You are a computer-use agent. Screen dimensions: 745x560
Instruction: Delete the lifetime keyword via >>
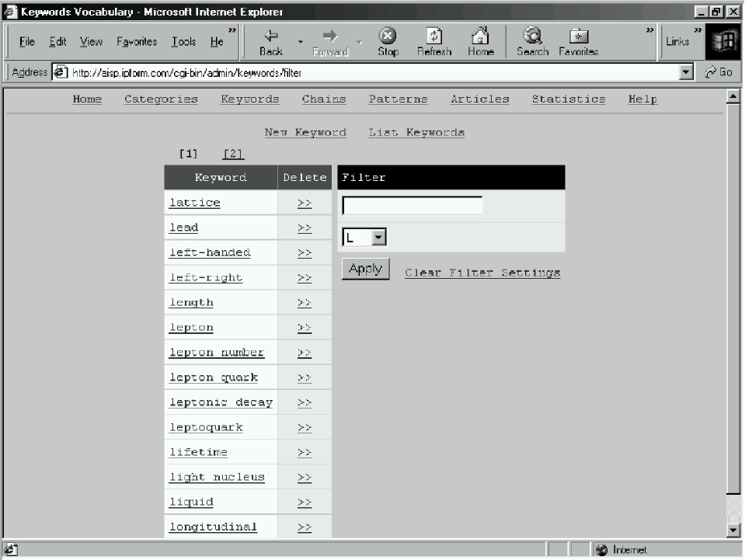[304, 453]
